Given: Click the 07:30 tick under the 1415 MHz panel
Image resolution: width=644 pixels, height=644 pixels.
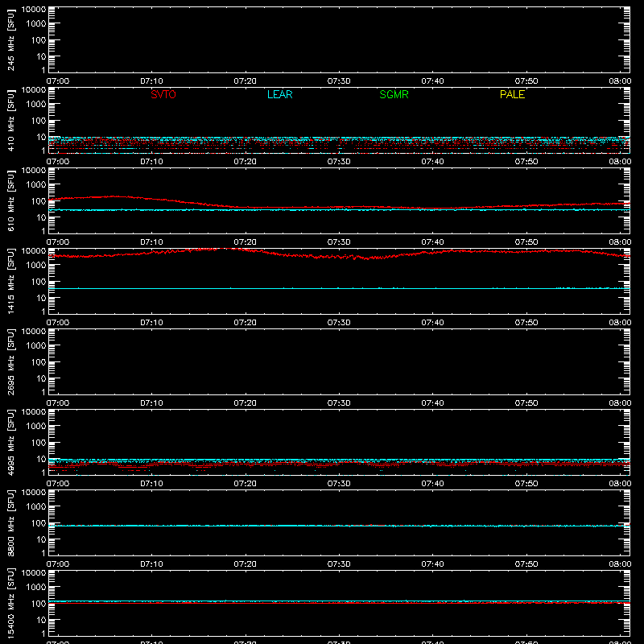Looking at the screenshot, I should coord(339,323).
